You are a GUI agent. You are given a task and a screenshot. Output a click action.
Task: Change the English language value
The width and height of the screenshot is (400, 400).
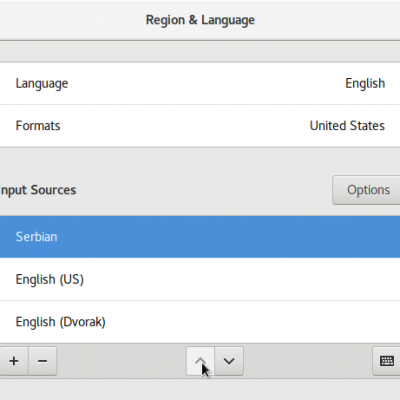click(365, 83)
